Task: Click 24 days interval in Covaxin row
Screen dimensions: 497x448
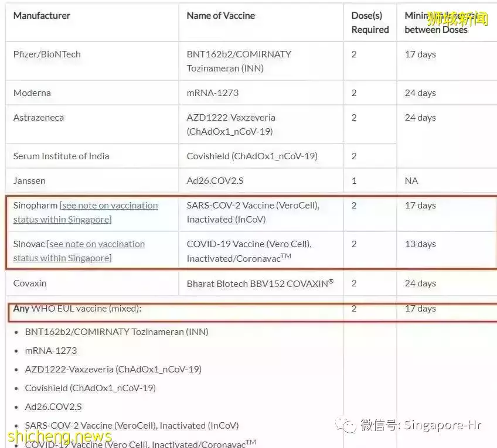Action: (420, 283)
